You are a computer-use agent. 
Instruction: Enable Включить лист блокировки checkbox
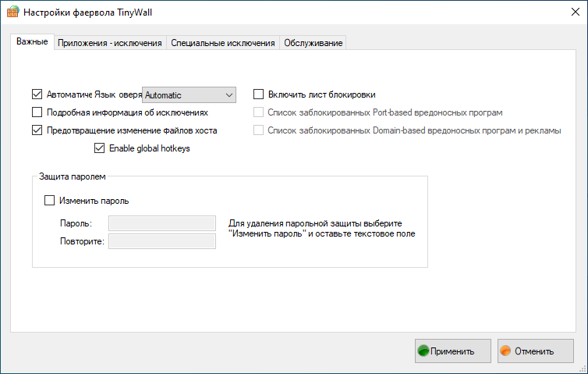[259, 94]
